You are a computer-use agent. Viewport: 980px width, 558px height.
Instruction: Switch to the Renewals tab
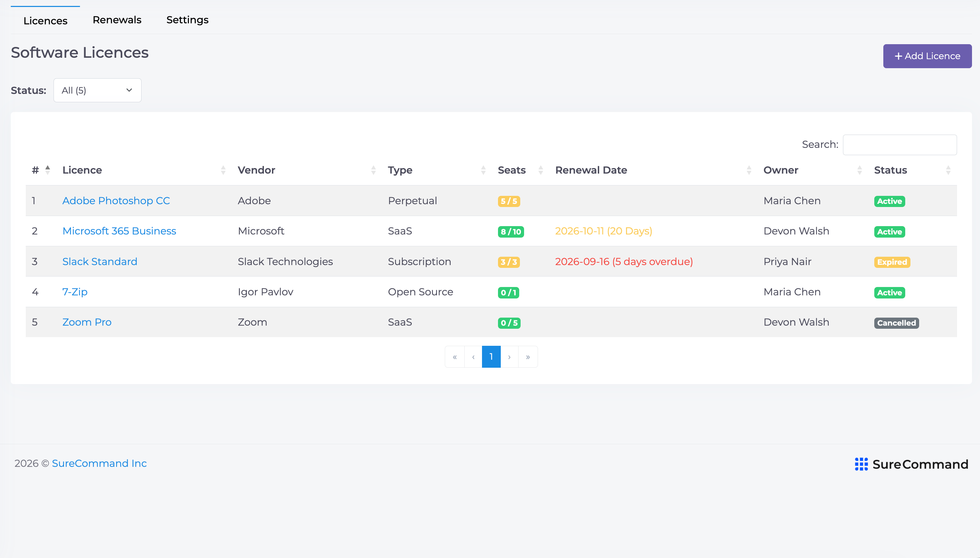pos(117,20)
